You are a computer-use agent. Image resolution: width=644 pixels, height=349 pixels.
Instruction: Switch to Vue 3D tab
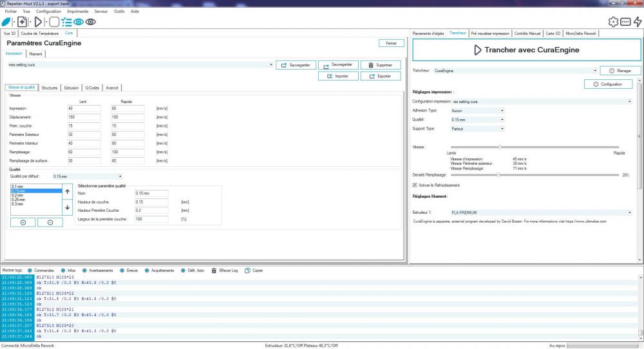coord(10,33)
